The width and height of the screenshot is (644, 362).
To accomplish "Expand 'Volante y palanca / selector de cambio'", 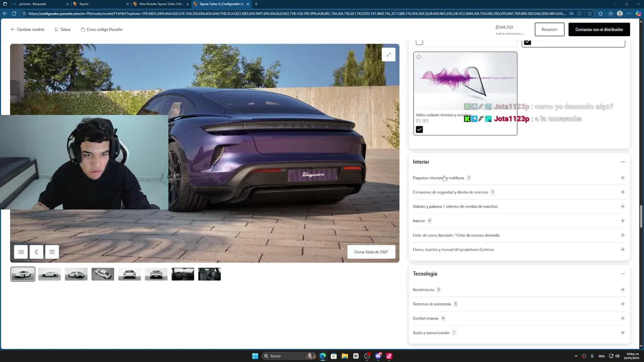I will tap(519, 207).
